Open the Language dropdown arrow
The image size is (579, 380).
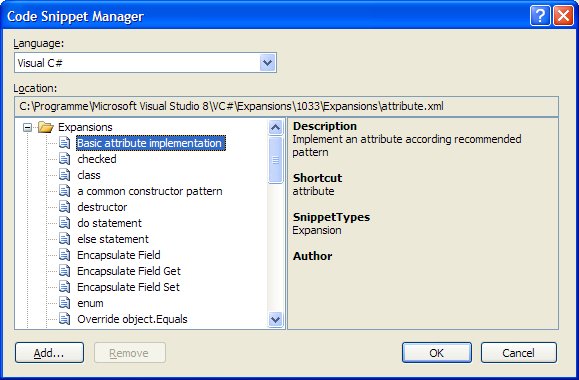point(267,63)
